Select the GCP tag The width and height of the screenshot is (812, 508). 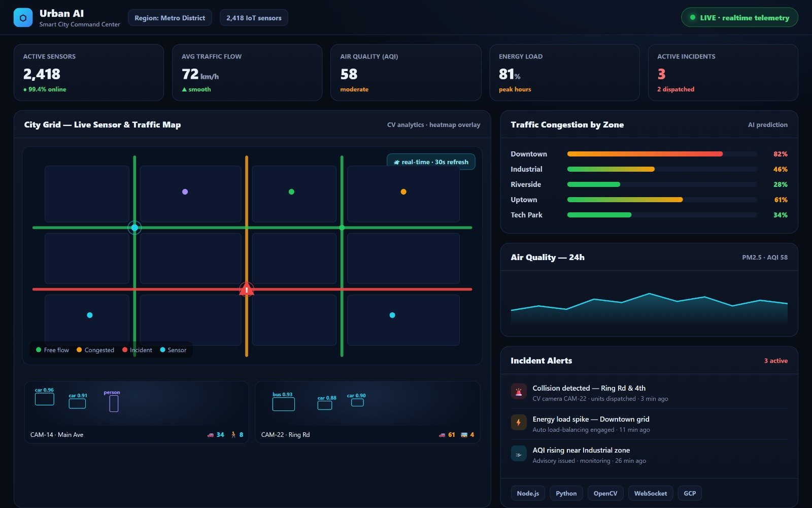pos(690,493)
